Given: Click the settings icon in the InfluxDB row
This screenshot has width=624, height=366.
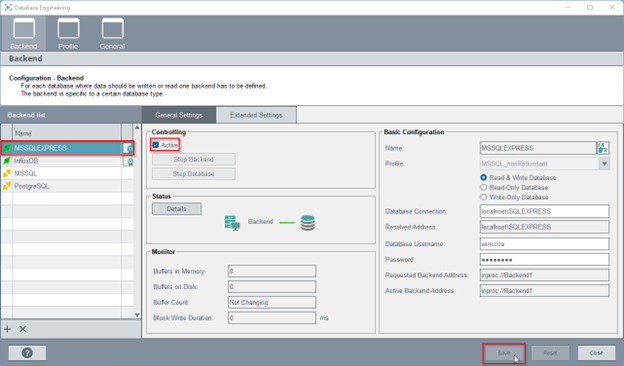Looking at the screenshot, I should point(129,161).
